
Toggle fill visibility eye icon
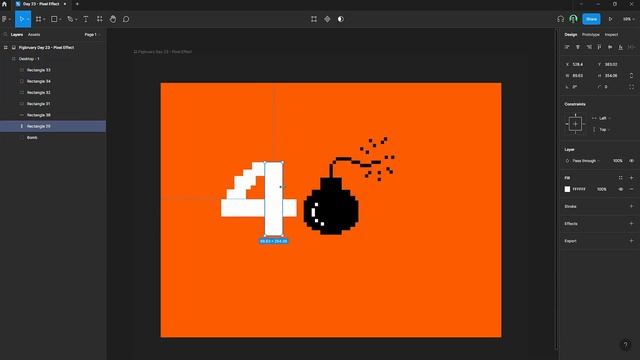point(620,189)
